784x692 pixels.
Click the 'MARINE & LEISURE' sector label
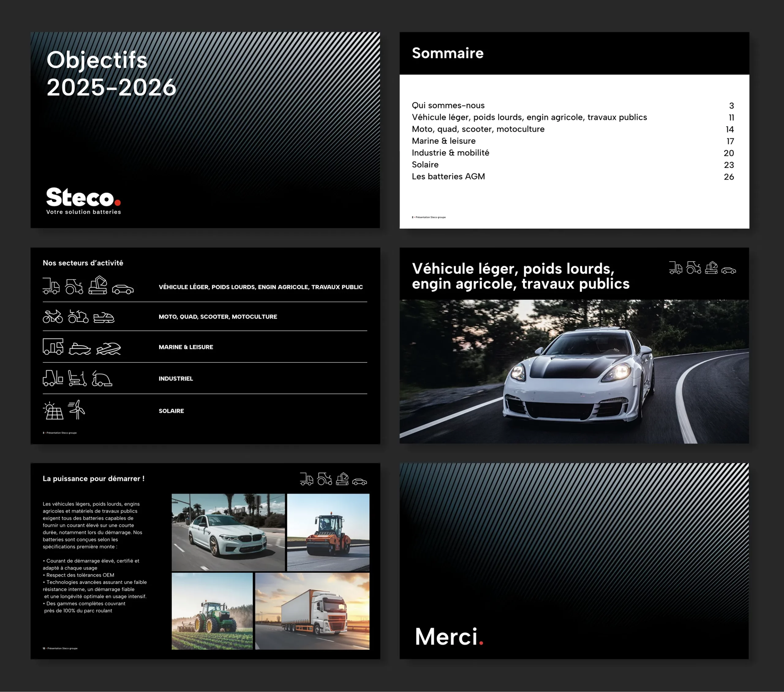click(x=186, y=347)
